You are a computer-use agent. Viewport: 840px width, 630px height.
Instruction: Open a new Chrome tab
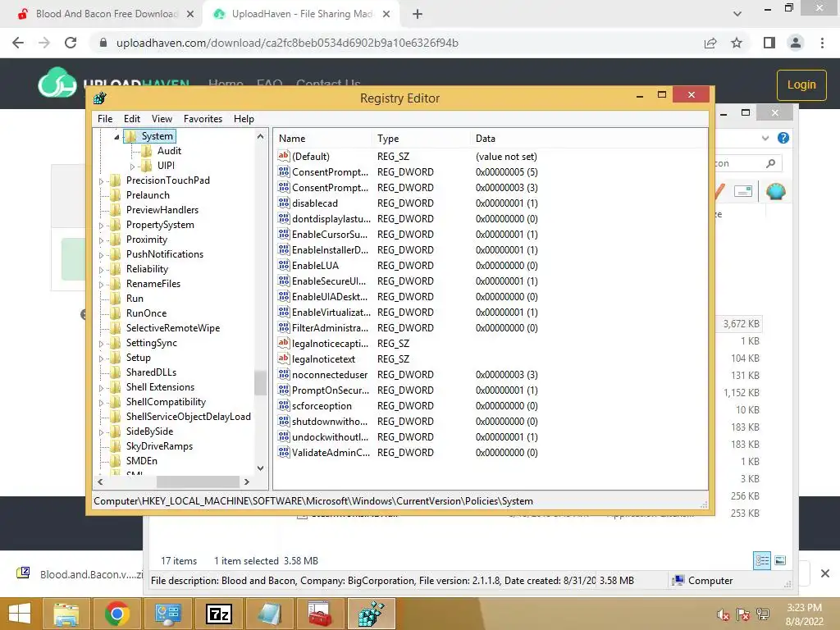418,14
